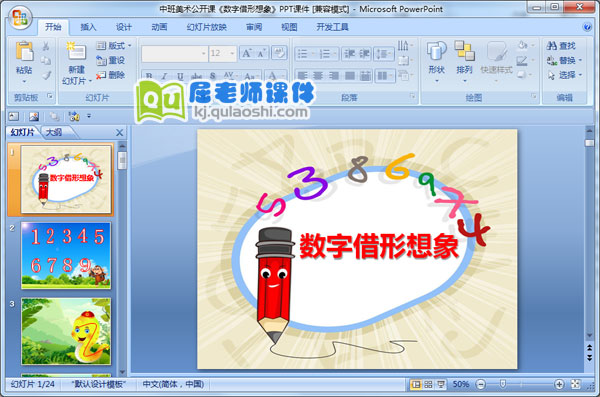Screen dimensions: 600x397
Task: Switch to the 设计 ribbon tab
Action: point(124,27)
